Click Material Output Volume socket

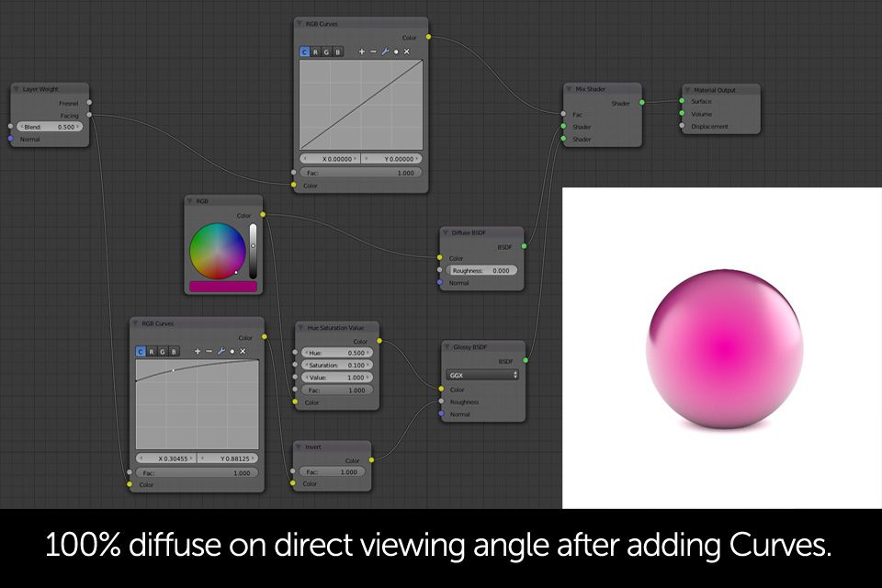tap(682, 114)
